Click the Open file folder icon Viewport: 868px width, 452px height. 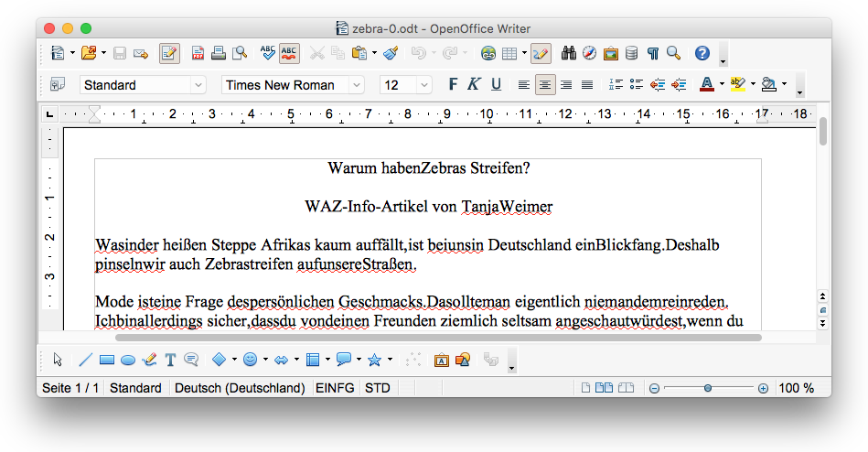[89, 53]
